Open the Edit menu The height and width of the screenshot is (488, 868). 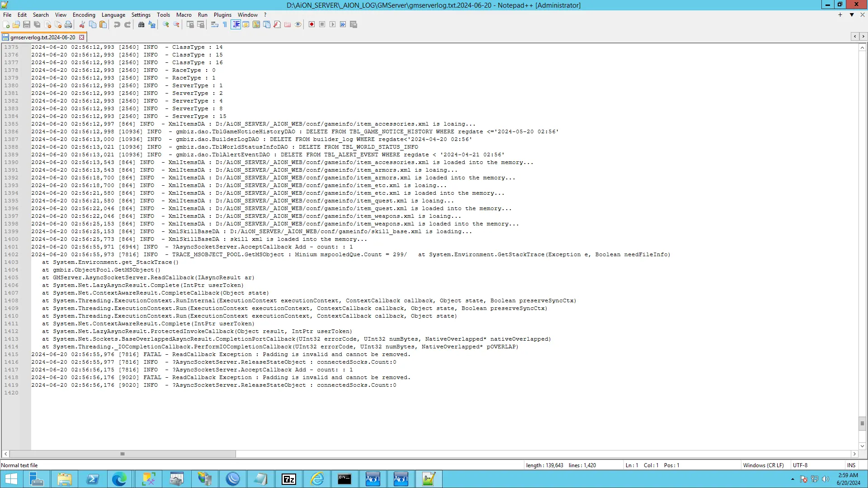(22, 15)
